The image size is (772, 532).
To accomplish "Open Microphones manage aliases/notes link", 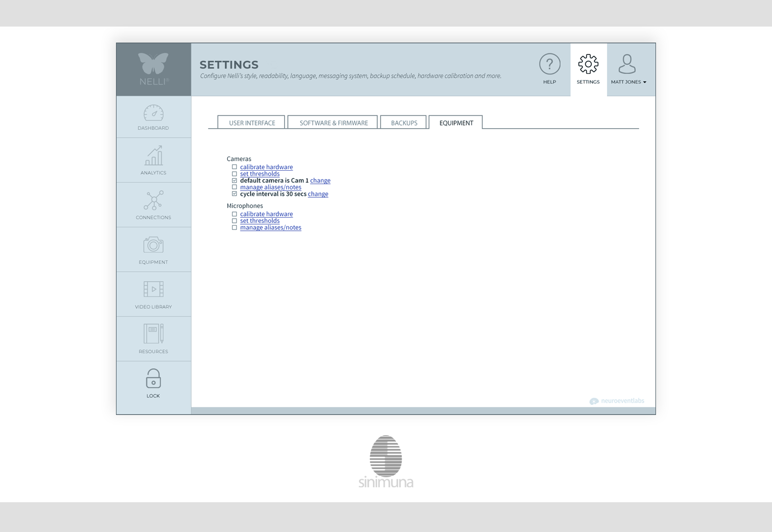I will coord(270,227).
